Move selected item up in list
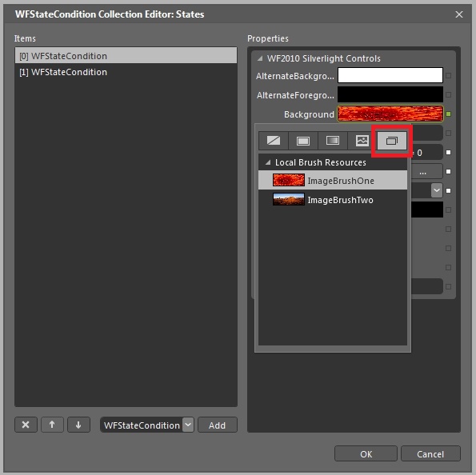Screen dimensions: 476x475 (52, 425)
